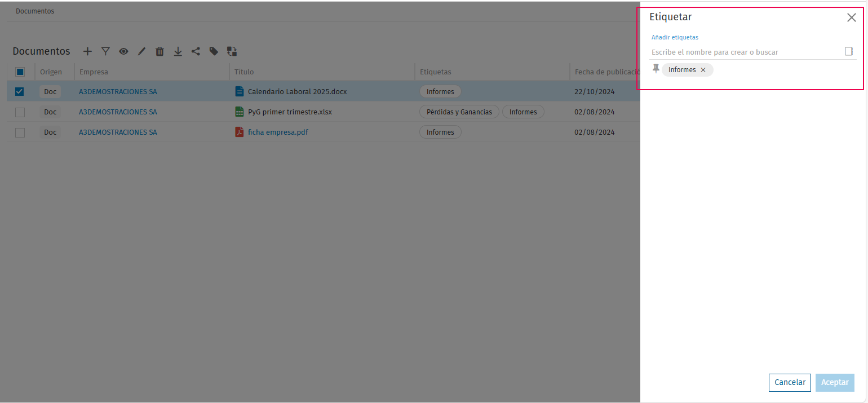Screen dimensions: 868x403
Task: Click the pin icon beside Informes chip
Action: (656, 69)
